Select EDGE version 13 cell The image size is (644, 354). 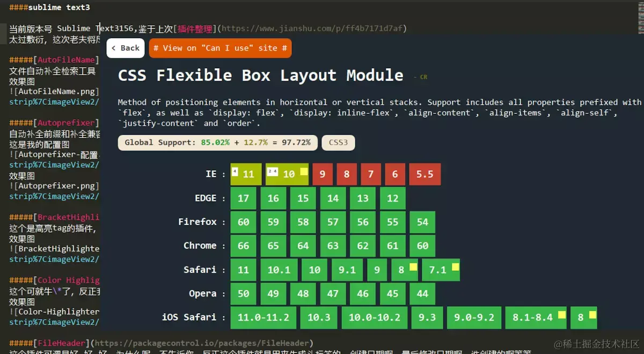(x=363, y=198)
